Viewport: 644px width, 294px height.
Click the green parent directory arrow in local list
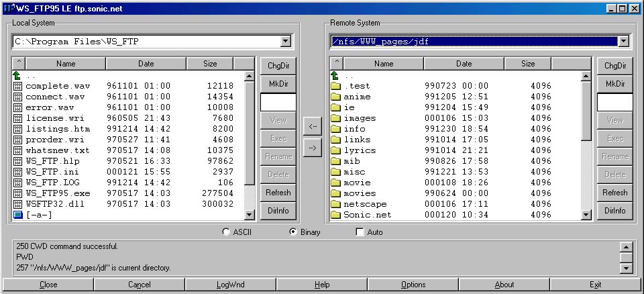[17, 76]
